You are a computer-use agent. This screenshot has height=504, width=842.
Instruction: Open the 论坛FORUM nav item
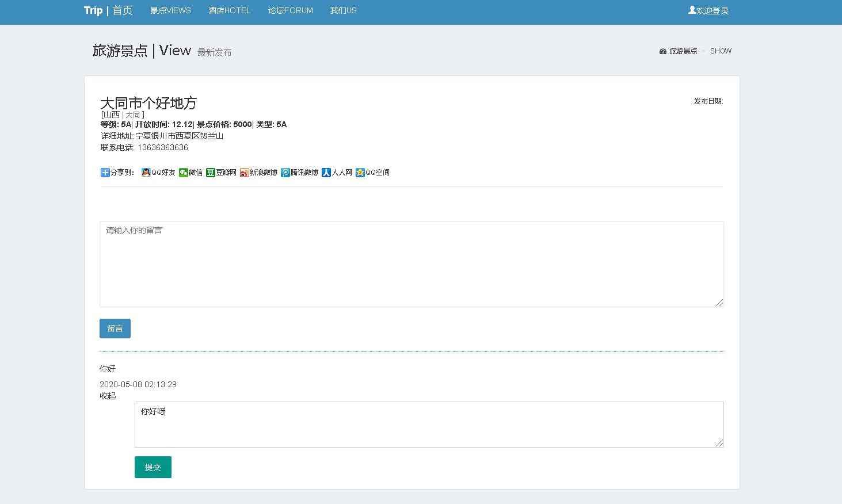click(291, 10)
